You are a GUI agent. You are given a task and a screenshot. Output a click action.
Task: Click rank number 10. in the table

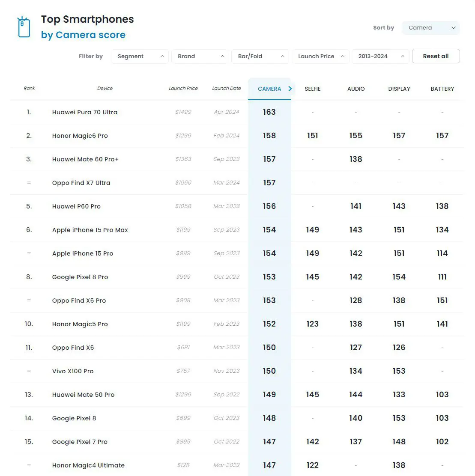click(x=29, y=324)
